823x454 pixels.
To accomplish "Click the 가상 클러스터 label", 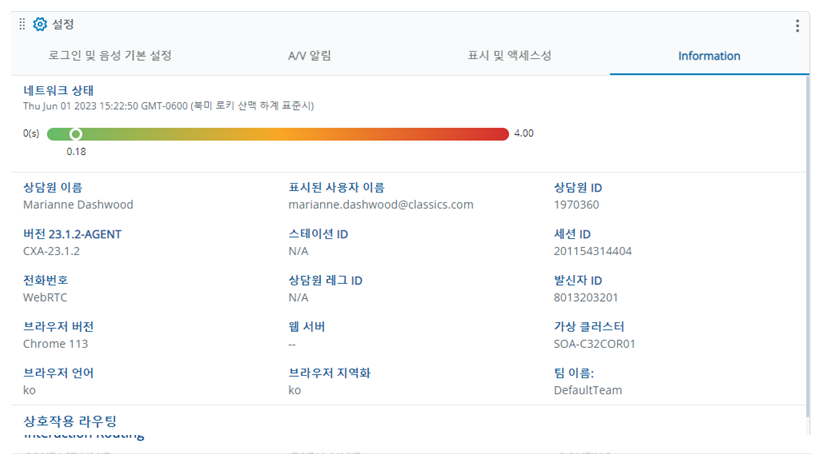I will 589,326.
